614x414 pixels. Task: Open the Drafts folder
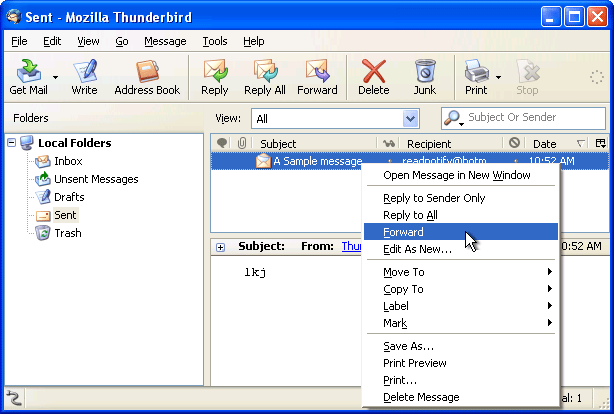click(x=68, y=197)
